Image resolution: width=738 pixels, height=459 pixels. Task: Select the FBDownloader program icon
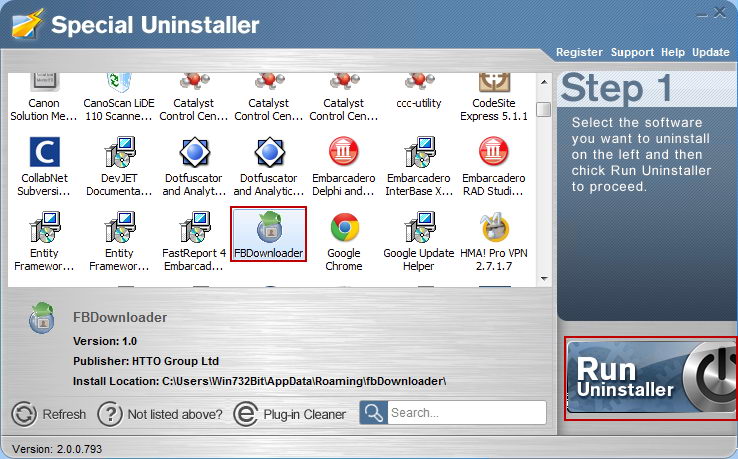(269, 227)
